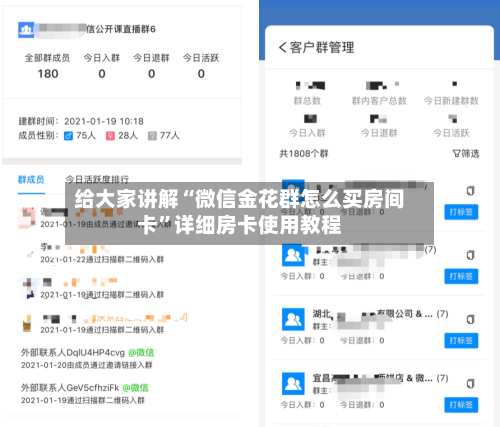Open the @微信 link for DqlU4HP4cvg
The height and width of the screenshot is (427, 500).
click(141, 353)
